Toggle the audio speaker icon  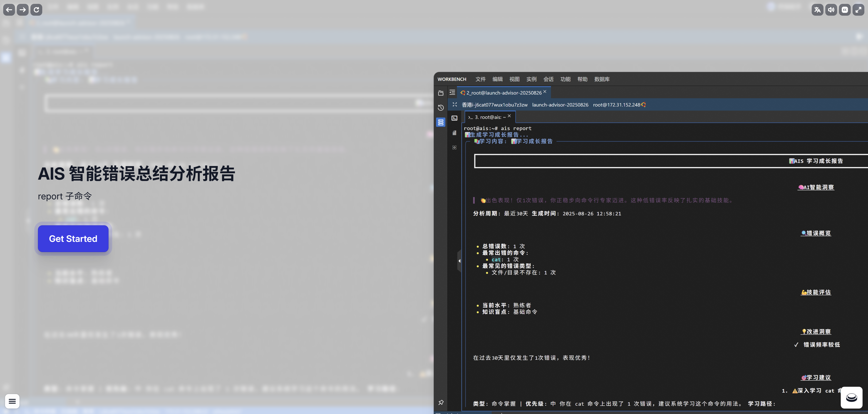pos(831,10)
